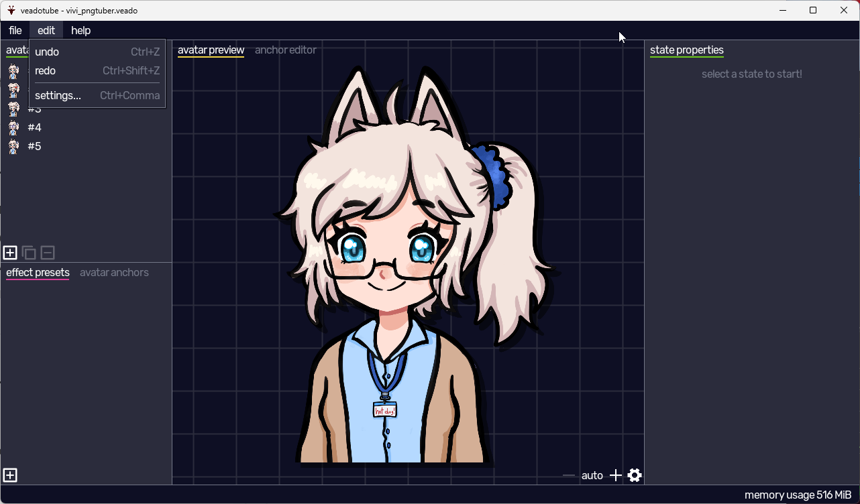The image size is (860, 504).
Task: Open preview settings gear icon
Action: (x=635, y=475)
